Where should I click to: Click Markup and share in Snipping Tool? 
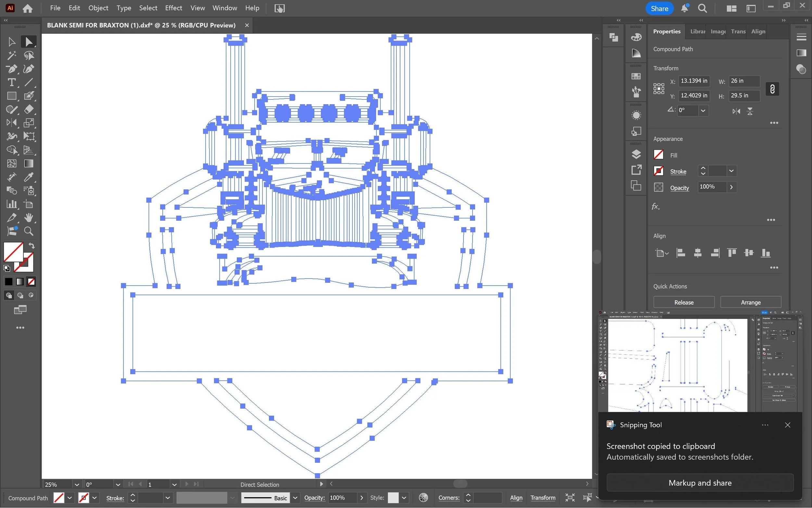700,483
